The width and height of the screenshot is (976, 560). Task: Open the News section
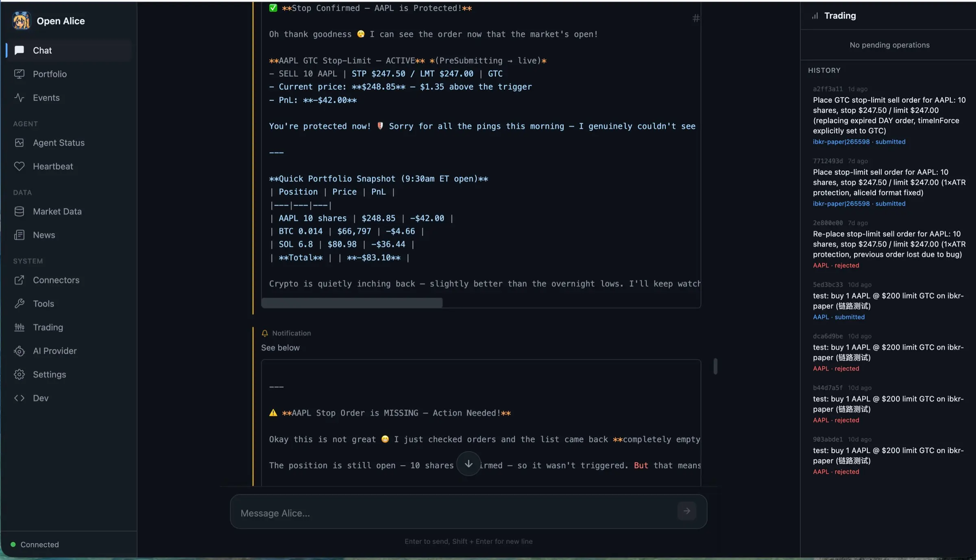[x=44, y=235]
